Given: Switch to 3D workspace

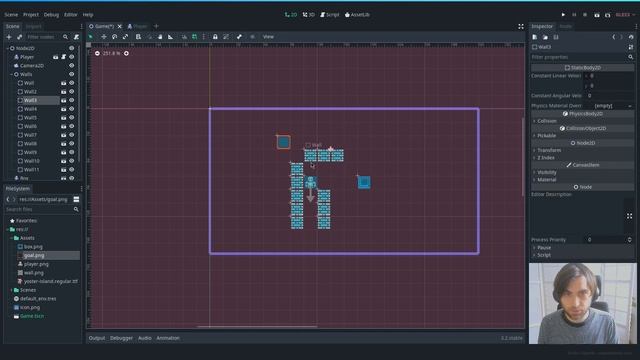Looking at the screenshot, I should point(309,15).
